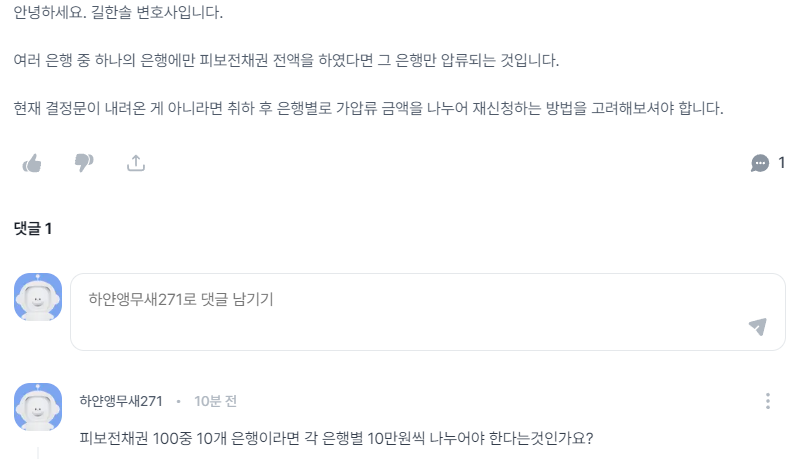Viewport: 810px width, 459px height.
Task: Click the comment count number 1
Action: click(x=781, y=163)
